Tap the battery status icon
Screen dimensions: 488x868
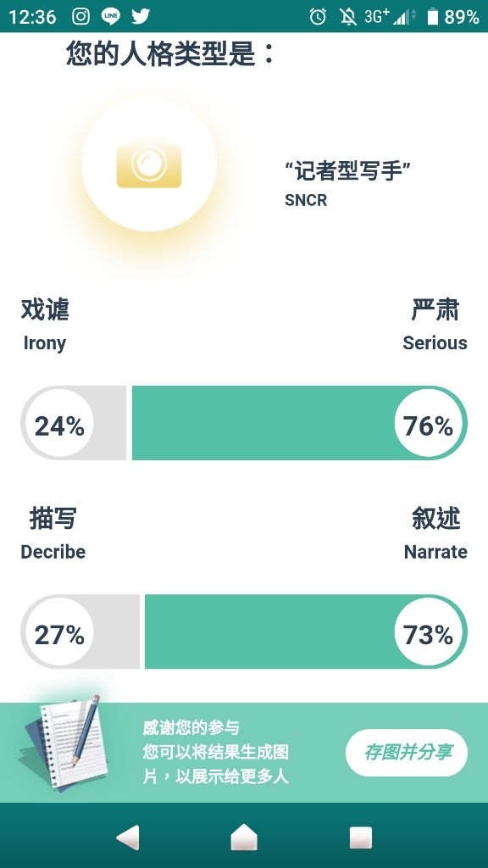pos(433,17)
